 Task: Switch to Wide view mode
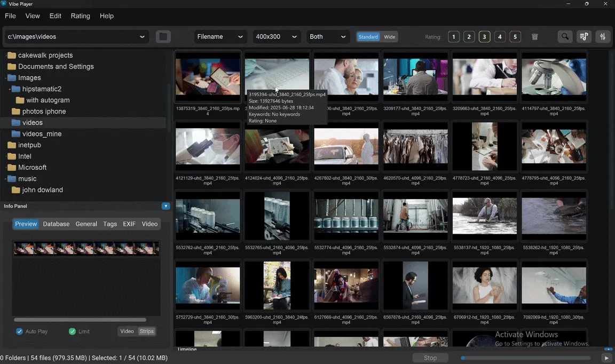390,37
